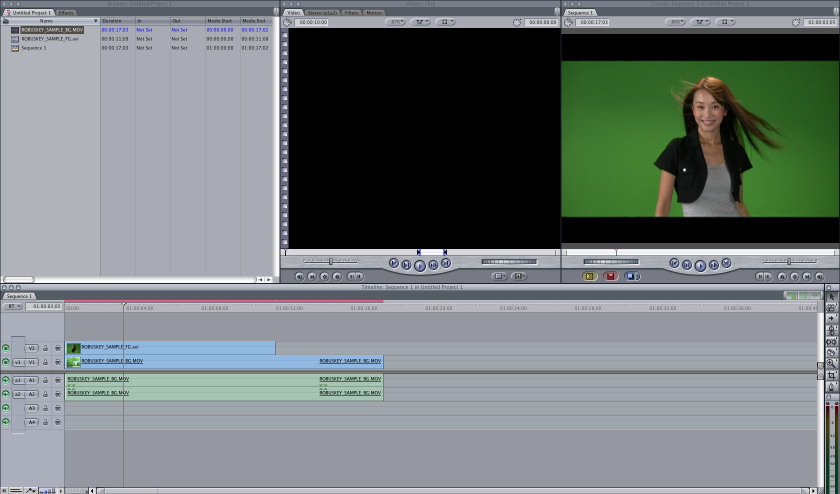Viewport: 840px width, 494px height.
Task: Click the V1 destination track button
Action: [32, 362]
